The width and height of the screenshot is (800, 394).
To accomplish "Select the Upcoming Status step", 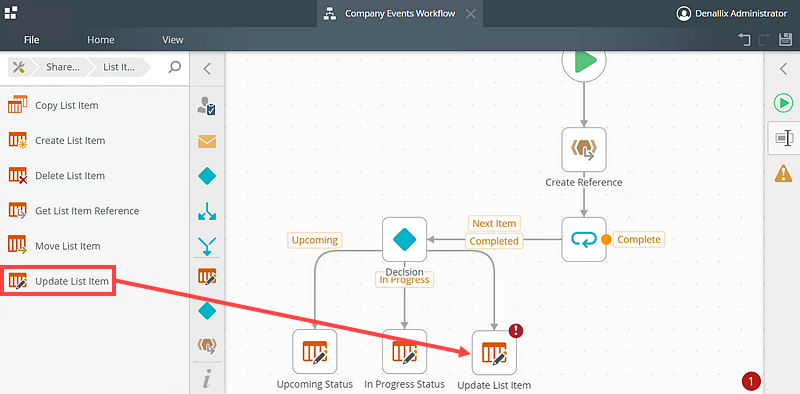I will point(314,351).
